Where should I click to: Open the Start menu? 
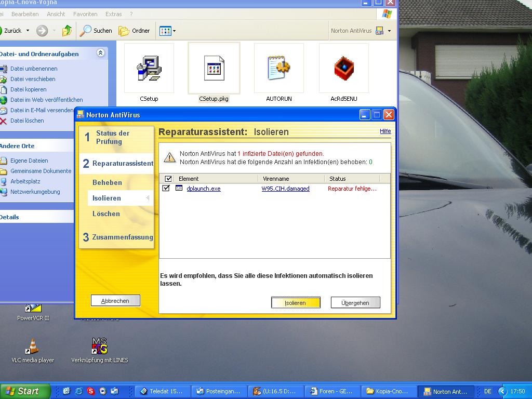(25, 391)
